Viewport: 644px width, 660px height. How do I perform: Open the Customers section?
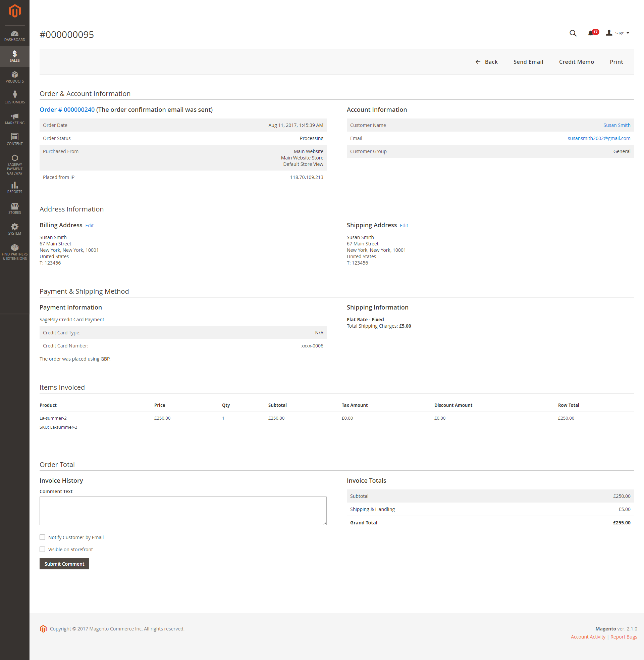(14, 97)
